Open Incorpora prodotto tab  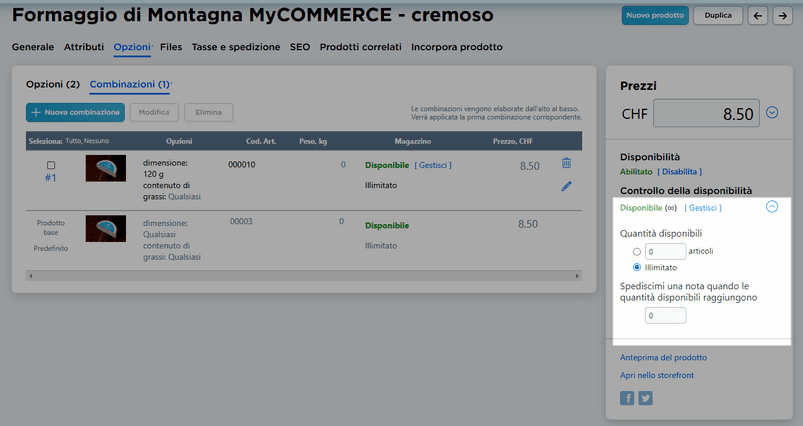(457, 47)
